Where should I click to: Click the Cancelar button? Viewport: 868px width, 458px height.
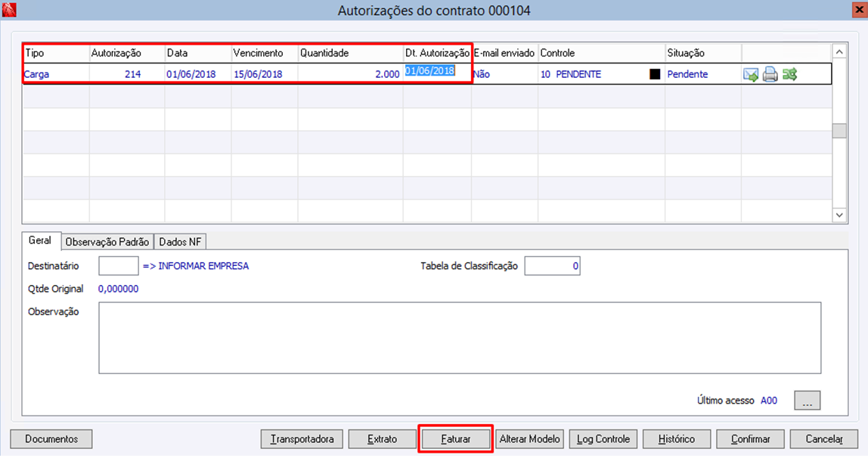(824, 439)
